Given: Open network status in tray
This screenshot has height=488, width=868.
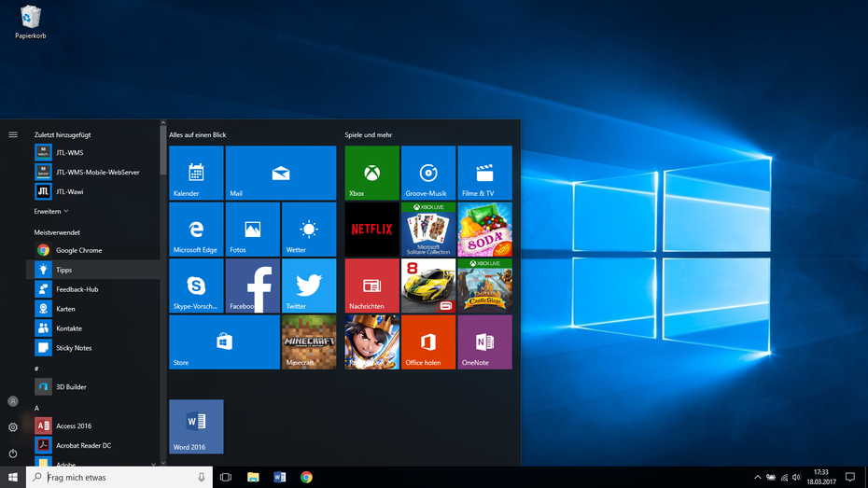Looking at the screenshot, I should point(784,477).
